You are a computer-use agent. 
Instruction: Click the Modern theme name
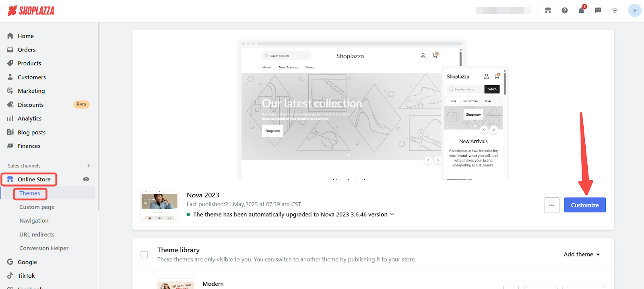(213, 284)
